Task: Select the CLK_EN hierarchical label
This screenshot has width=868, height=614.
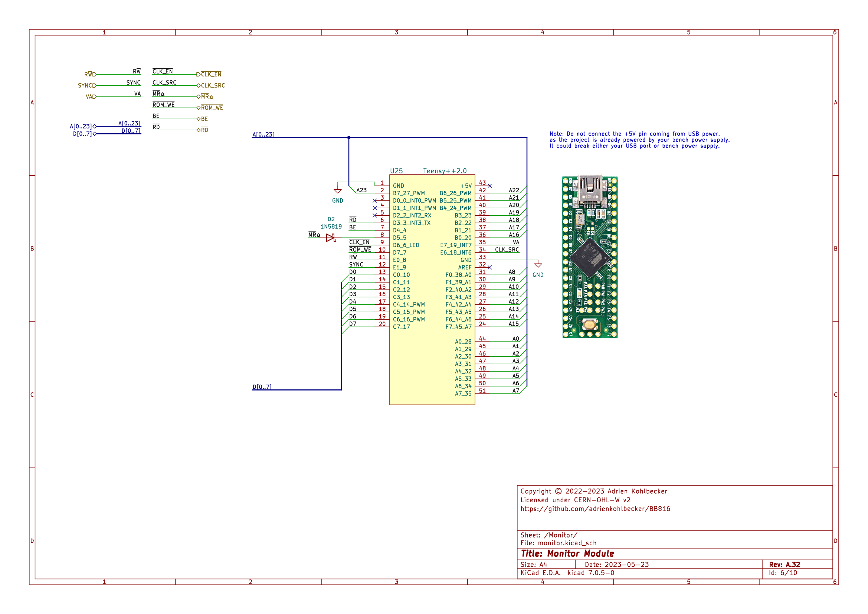Action: (x=211, y=75)
